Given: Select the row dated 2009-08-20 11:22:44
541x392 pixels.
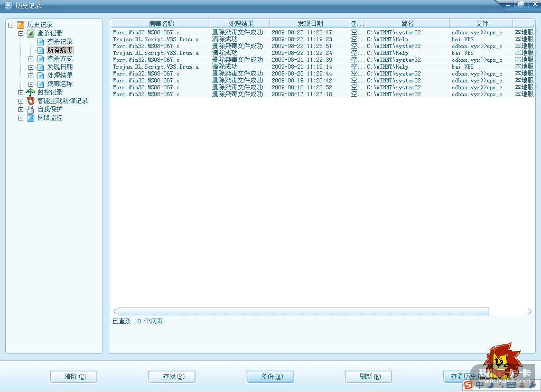Looking at the screenshot, I should pos(322,74).
